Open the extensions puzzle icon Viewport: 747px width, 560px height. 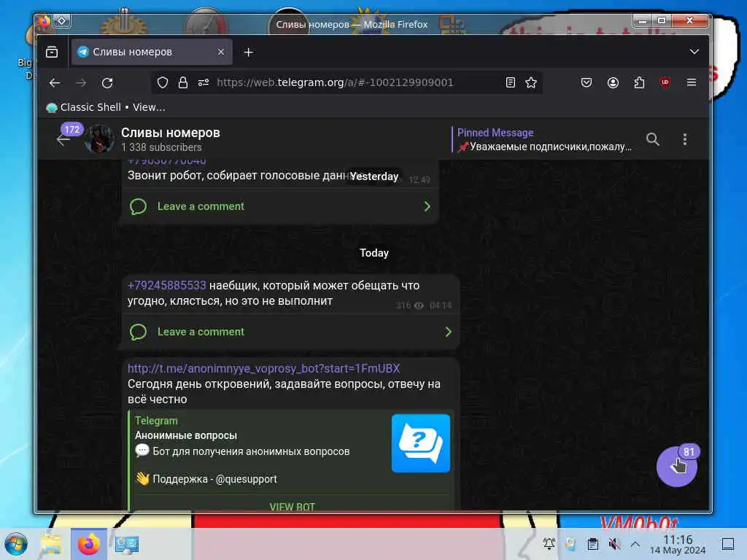tap(639, 83)
